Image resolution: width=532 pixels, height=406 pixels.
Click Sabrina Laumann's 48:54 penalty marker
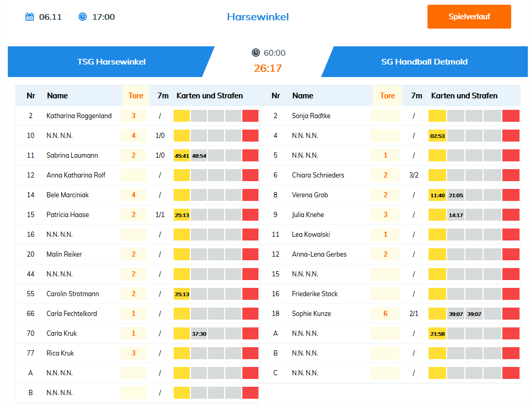tap(199, 156)
